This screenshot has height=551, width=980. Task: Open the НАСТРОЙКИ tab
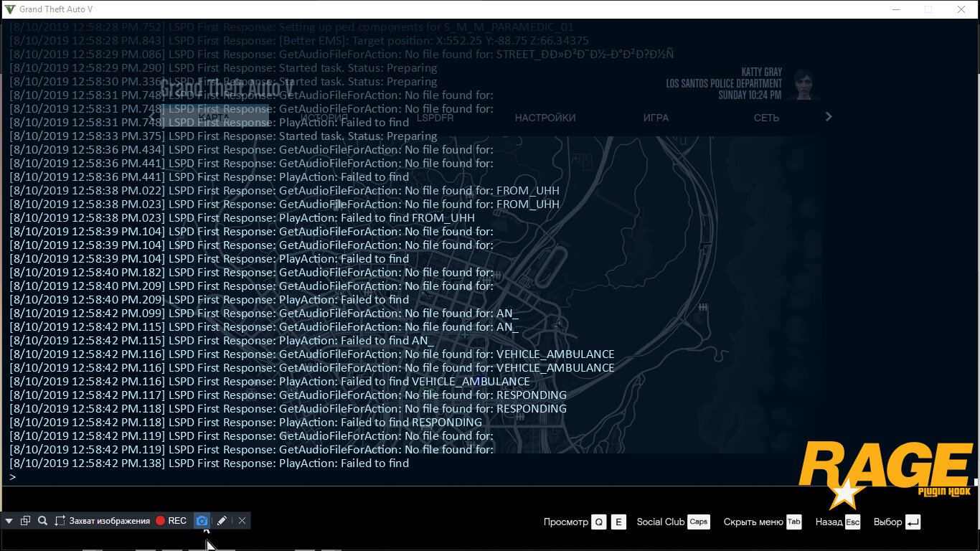[x=545, y=118]
